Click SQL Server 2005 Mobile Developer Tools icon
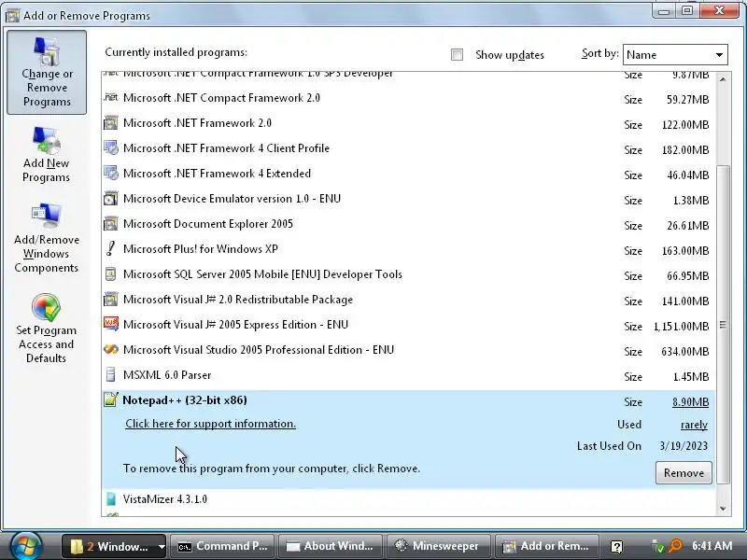Screen dimensions: 747x560 coord(110,274)
